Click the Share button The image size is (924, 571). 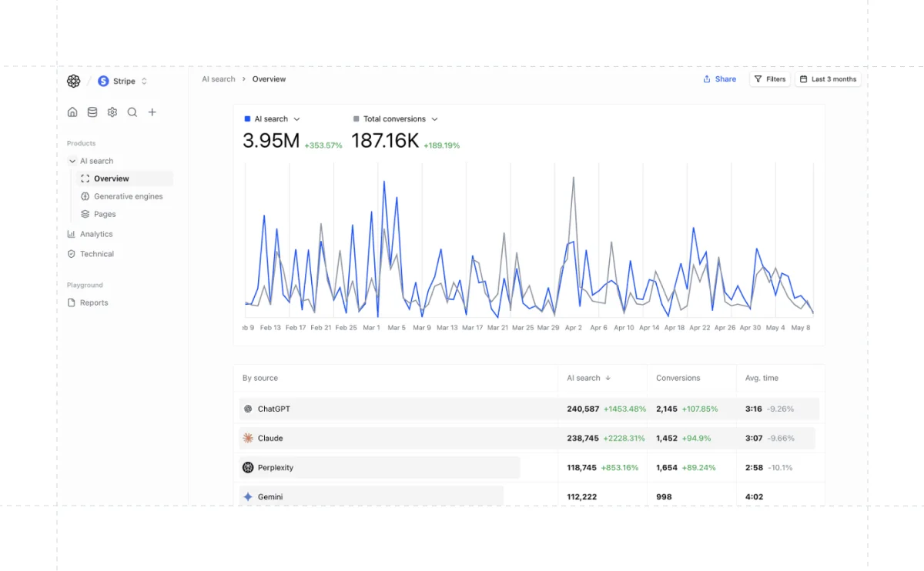tap(719, 79)
